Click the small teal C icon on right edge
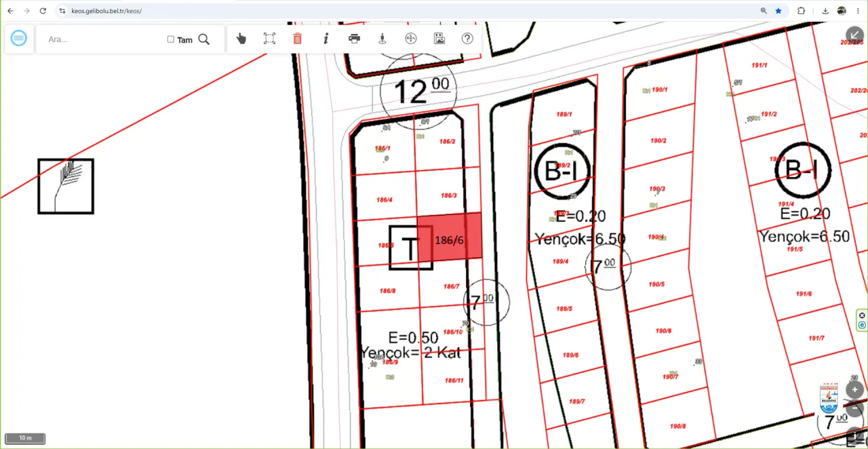Screen dimensions: 868x449 coord(862,325)
